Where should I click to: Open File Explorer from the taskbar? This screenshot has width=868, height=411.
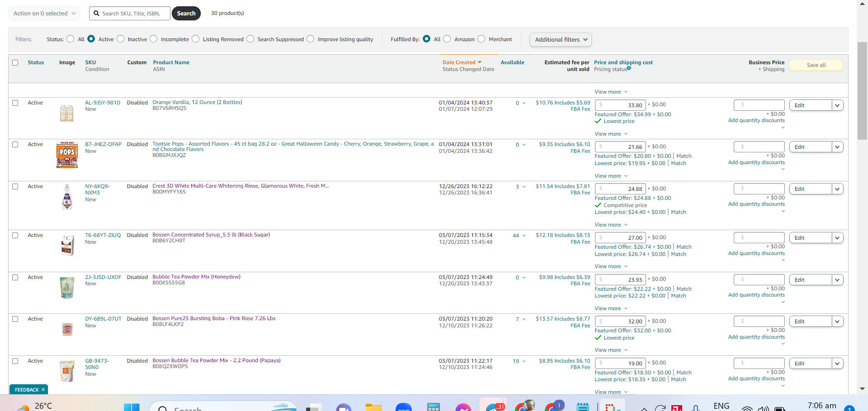click(x=374, y=407)
